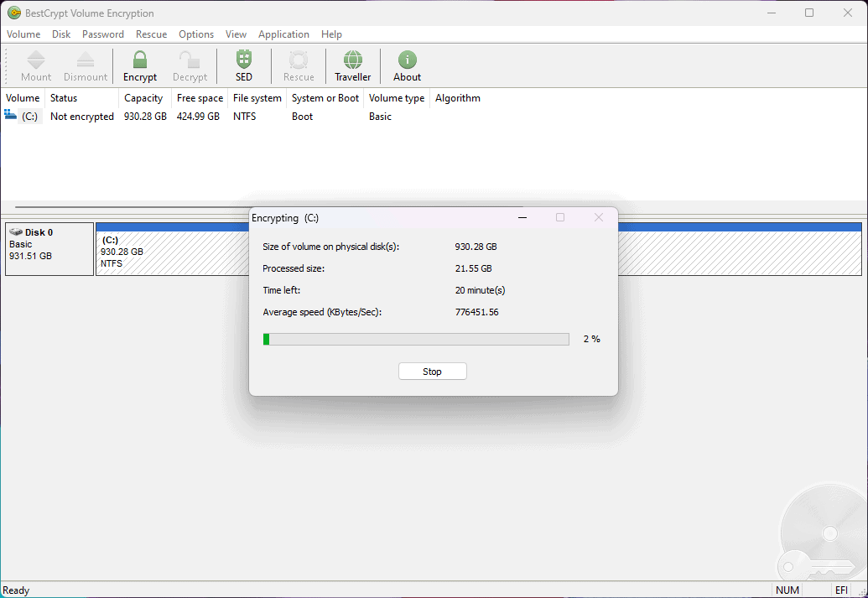
Task: Click the '21.55 GB' processed size value
Action: tap(473, 268)
